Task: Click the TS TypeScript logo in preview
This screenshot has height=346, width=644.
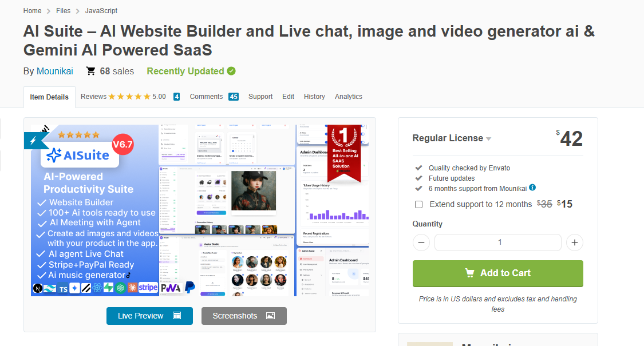Action: tap(63, 289)
